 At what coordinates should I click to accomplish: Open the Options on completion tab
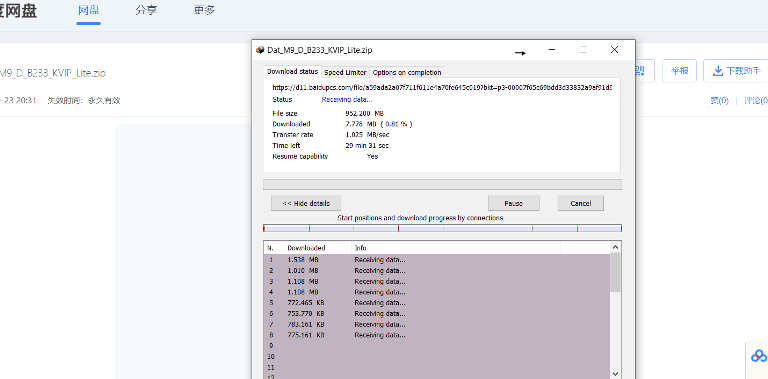[x=407, y=72]
